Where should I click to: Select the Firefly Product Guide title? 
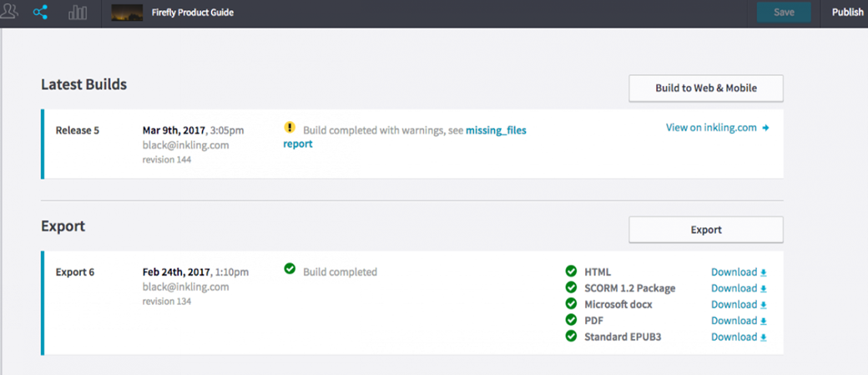(193, 13)
